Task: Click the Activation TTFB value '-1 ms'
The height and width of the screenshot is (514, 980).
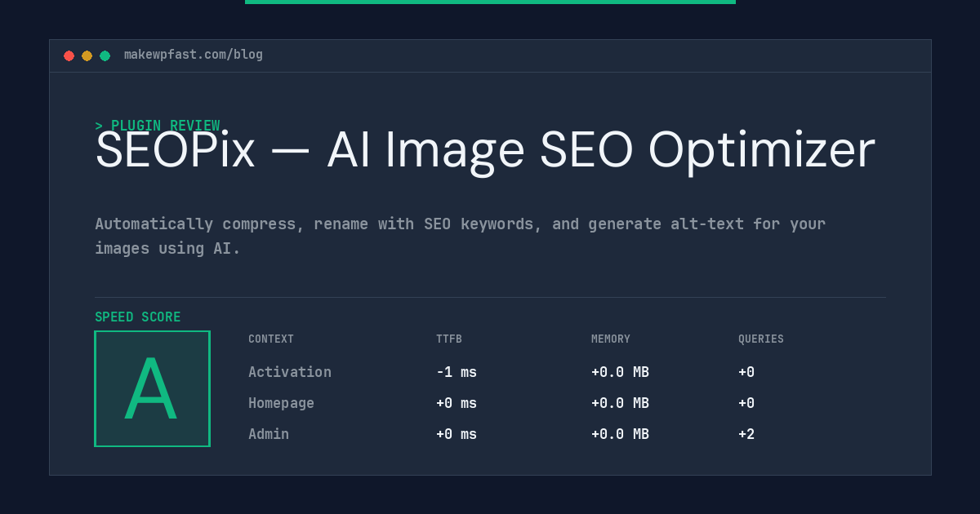Action: click(457, 372)
